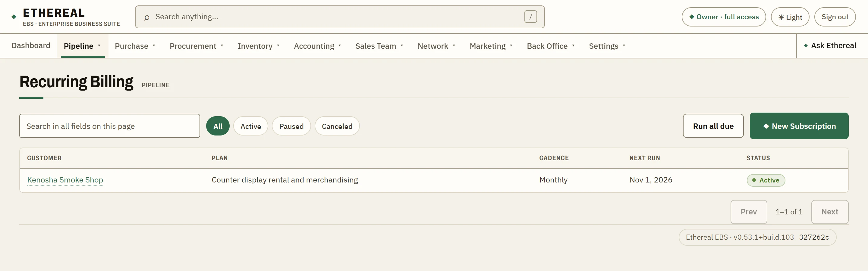
Task: Go to the Dashboard tab
Action: pyautogui.click(x=31, y=46)
